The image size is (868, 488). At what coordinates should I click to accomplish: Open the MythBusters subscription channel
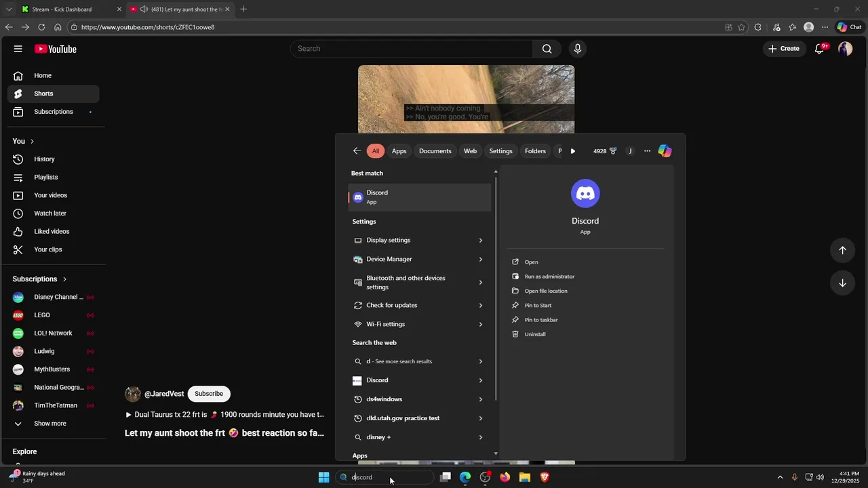[x=53, y=369]
